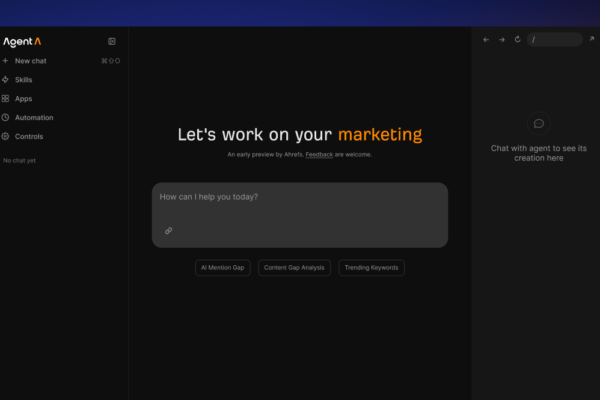The height and width of the screenshot is (400, 600).
Task: Click the grid Apps icon
Action: pyautogui.click(x=5, y=98)
